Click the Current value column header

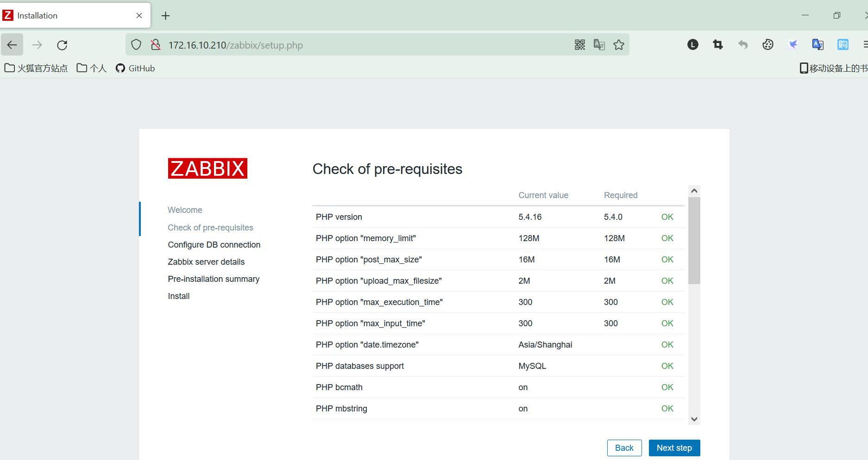(x=543, y=195)
